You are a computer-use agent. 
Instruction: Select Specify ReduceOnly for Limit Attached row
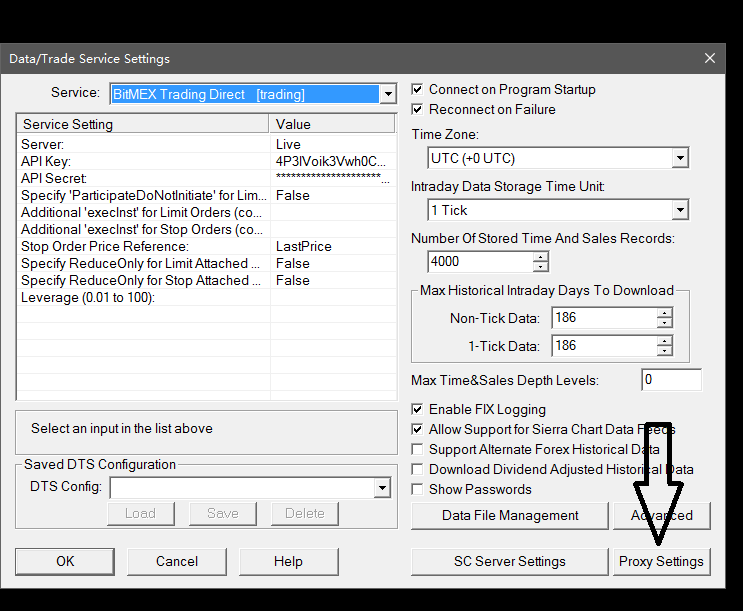pos(207,264)
